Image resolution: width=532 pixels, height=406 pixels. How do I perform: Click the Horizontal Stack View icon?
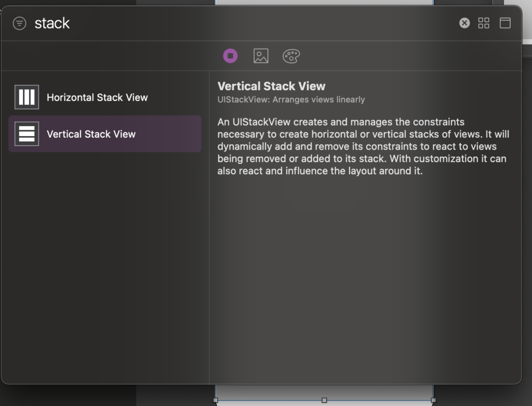tap(27, 97)
